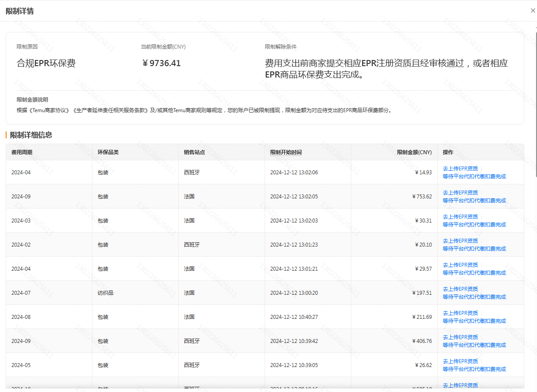
Task: Click timestamp 2024-12-12 10:40:27
Action: pos(294,317)
